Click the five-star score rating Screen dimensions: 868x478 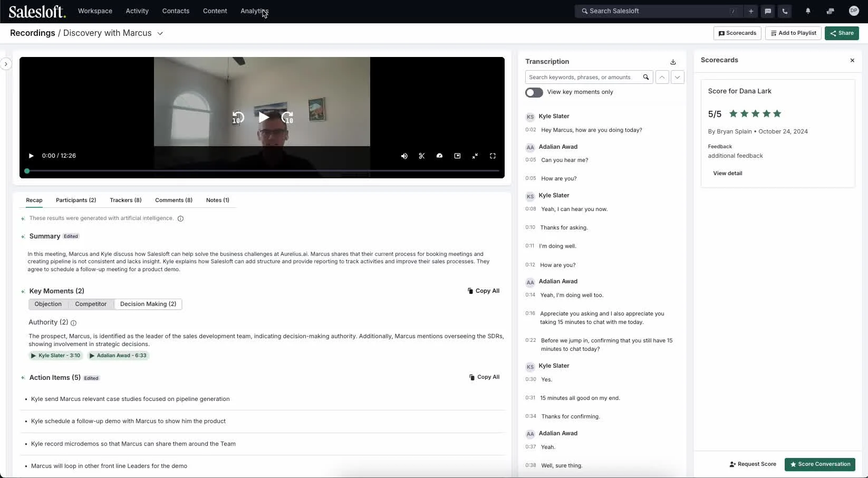(755, 114)
